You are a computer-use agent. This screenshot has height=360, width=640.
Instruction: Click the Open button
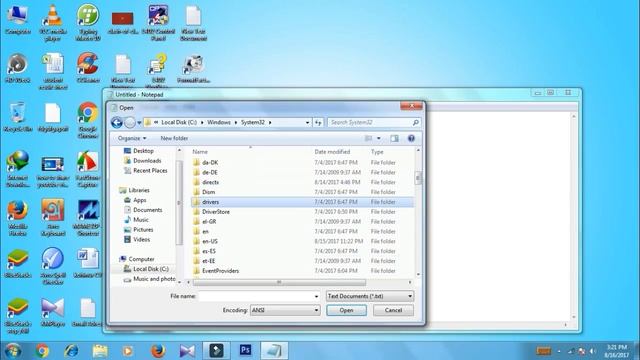(346, 310)
